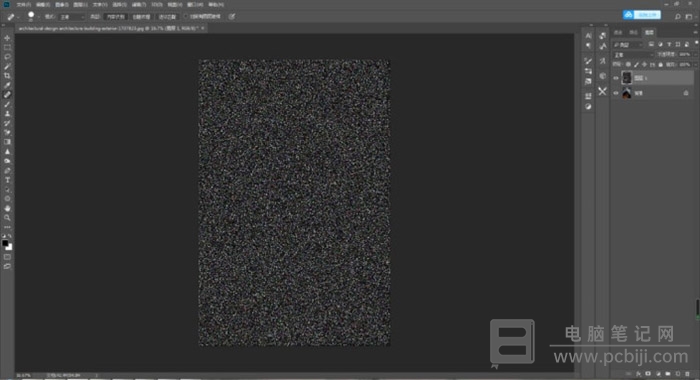Toggle Quick Mask mode in toolbar
The height and width of the screenshot is (380, 700).
[x=7, y=257]
